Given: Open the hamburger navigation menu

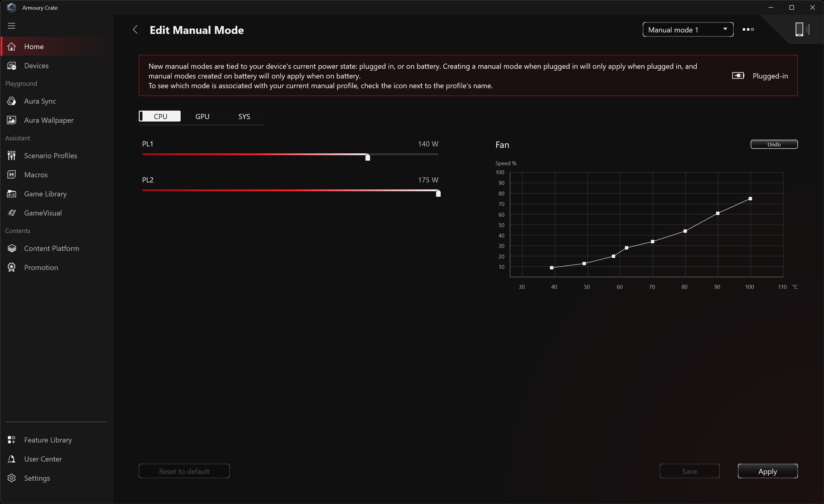Looking at the screenshot, I should click(x=12, y=26).
